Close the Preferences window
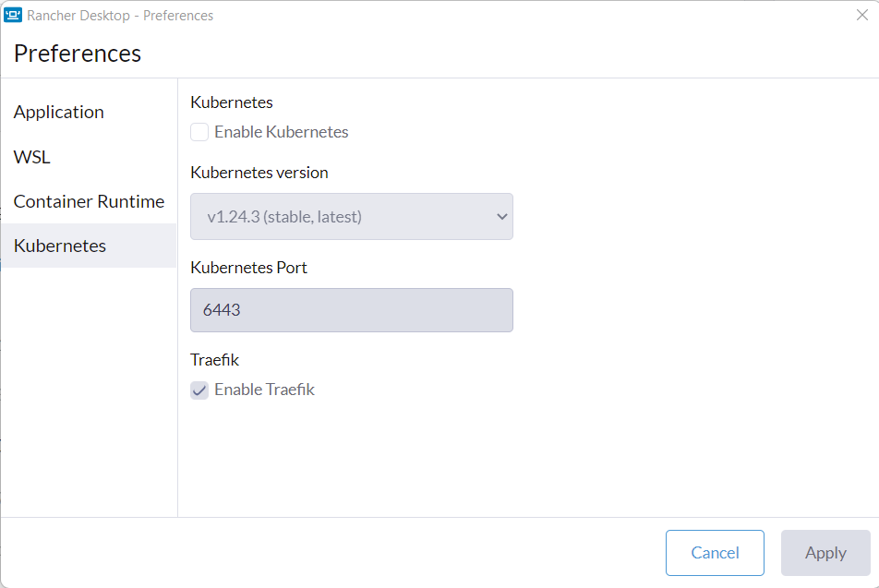 [x=861, y=15]
